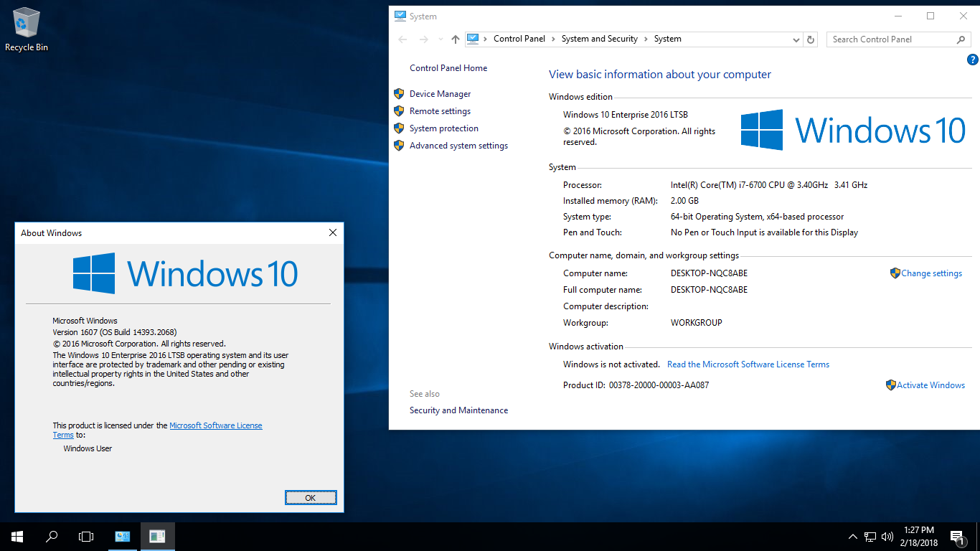Select System and Security breadcrumb item

click(599, 39)
